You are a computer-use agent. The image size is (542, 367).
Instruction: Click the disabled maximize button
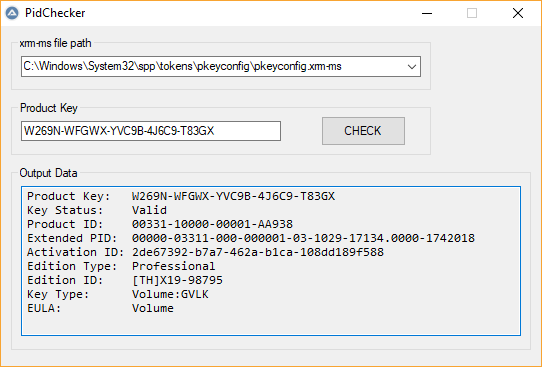(472, 13)
